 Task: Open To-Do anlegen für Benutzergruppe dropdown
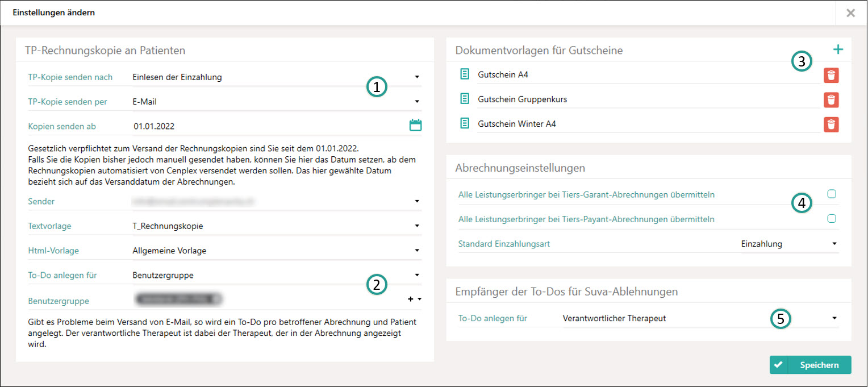point(276,276)
